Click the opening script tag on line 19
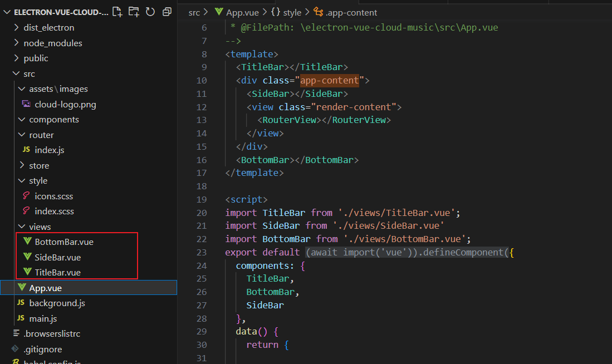This screenshot has width=612, height=364. [246, 199]
